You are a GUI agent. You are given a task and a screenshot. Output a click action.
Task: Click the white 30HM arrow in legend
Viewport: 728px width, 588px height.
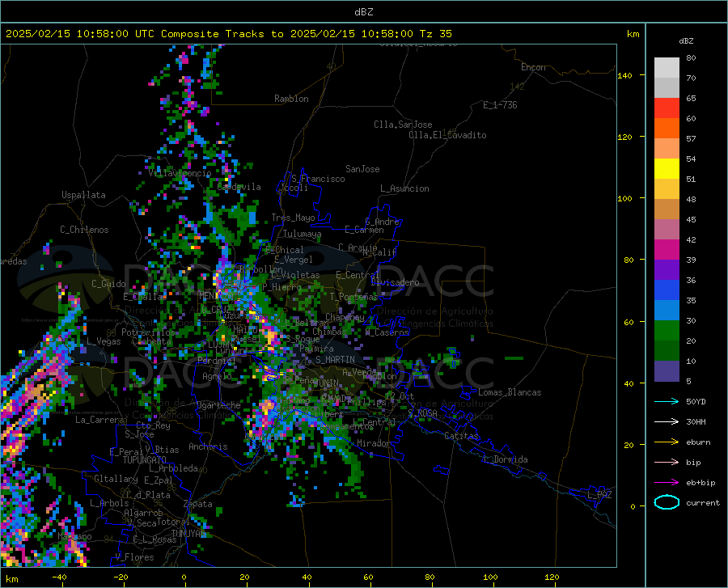point(667,421)
